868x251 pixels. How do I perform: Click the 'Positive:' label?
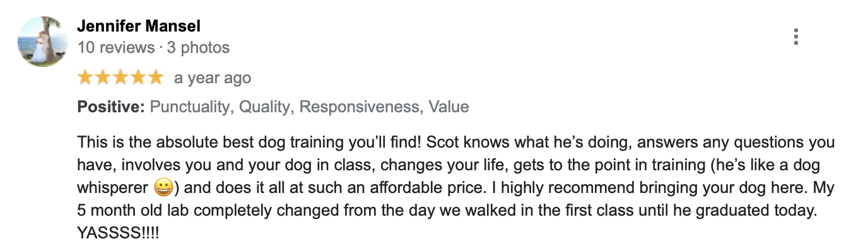pyautogui.click(x=112, y=107)
